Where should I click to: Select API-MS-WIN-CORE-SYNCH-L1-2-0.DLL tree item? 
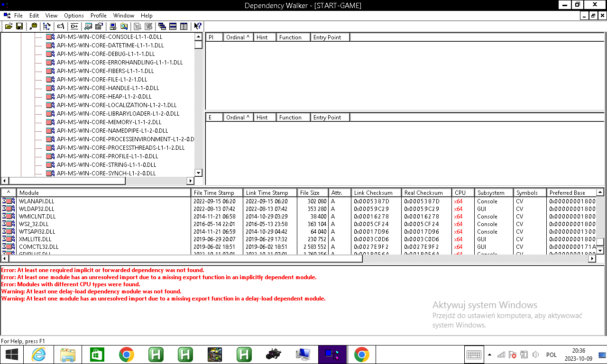coord(106,173)
